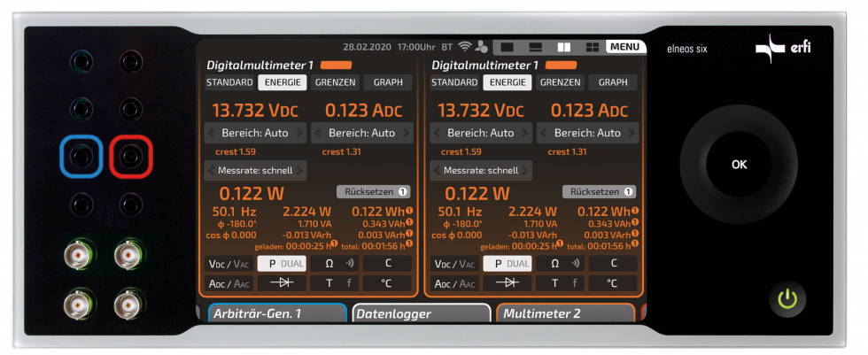
Task: Select the two-row stacked layout icon
Action: coord(535,47)
